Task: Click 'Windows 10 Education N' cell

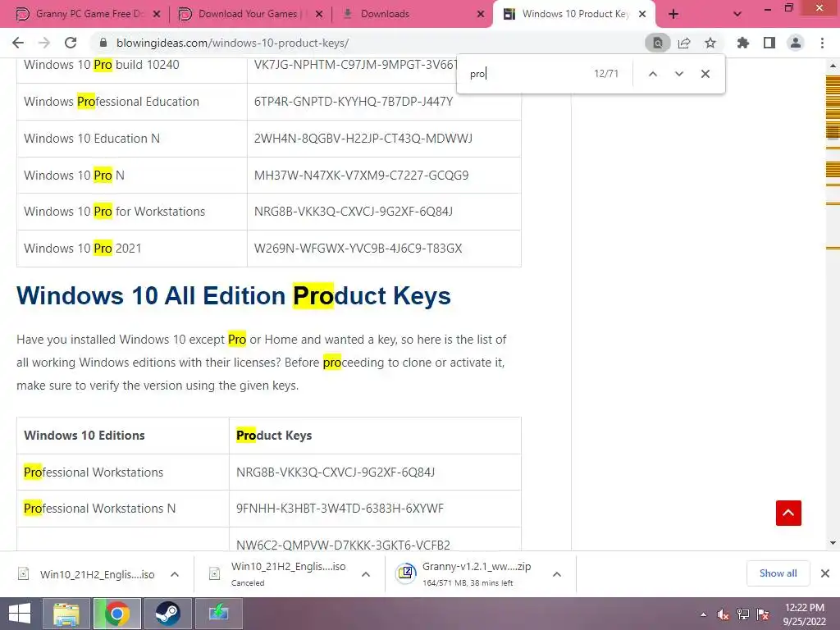Action: (x=132, y=138)
